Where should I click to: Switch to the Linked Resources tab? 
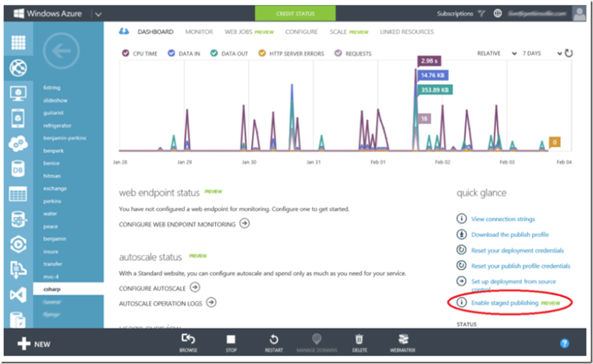coord(406,32)
